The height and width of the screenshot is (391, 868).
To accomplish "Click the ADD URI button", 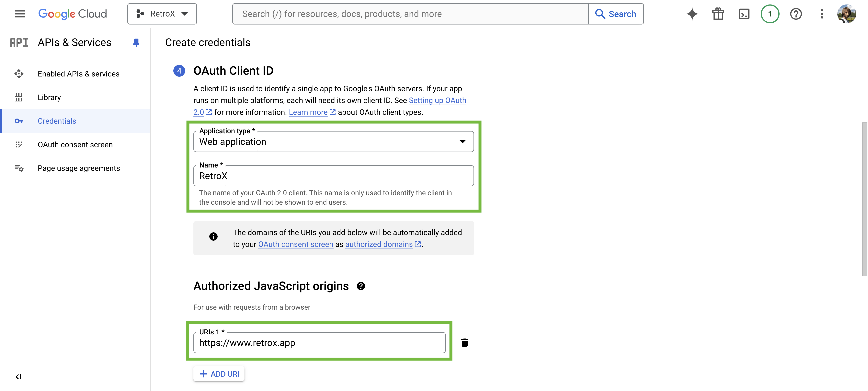I will (219, 374).
